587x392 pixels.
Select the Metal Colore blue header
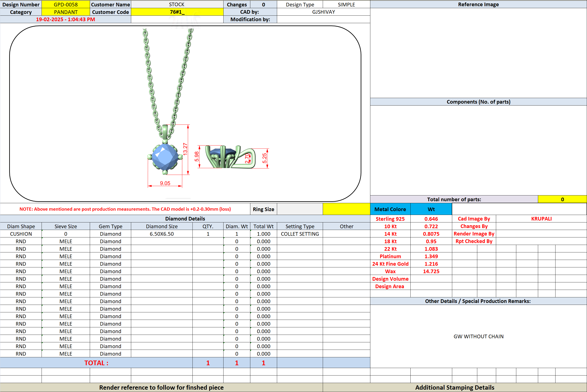click(390, 209)
